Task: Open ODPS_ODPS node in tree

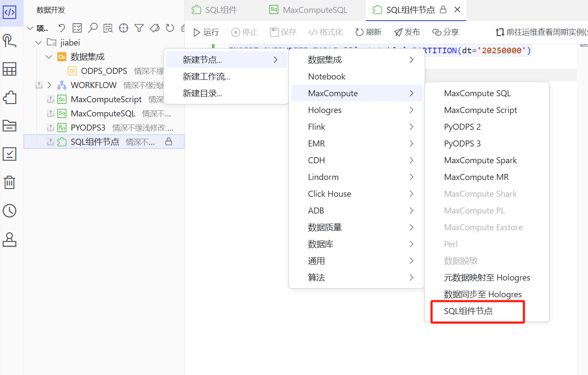Action: pyautogui.click(x=104, y=71)
